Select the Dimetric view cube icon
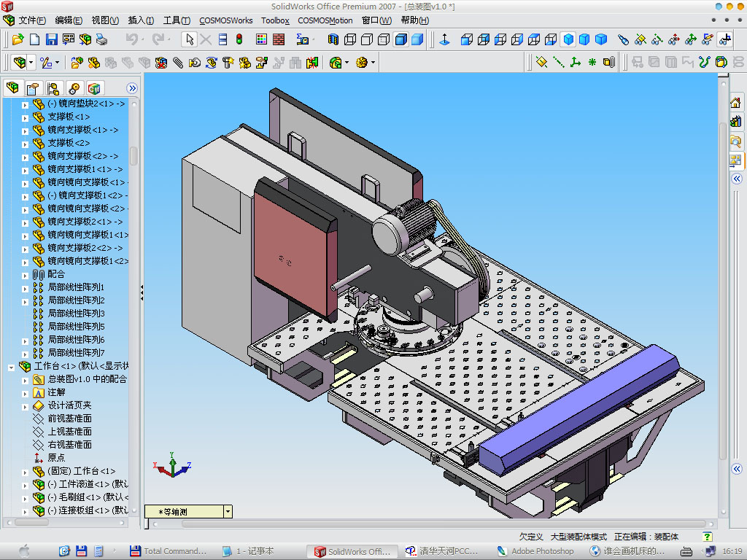 click(602, 39)
